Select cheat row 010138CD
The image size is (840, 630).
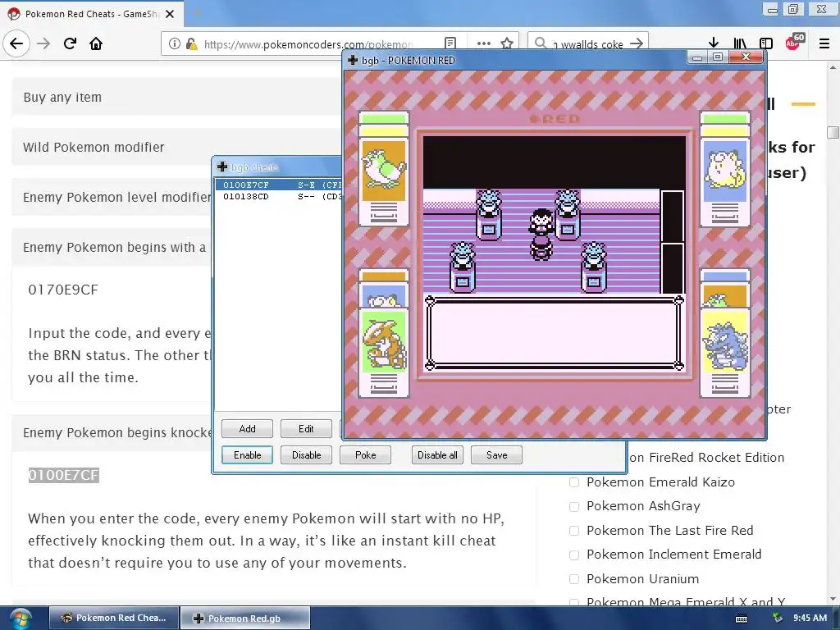(x=279, y=197)
